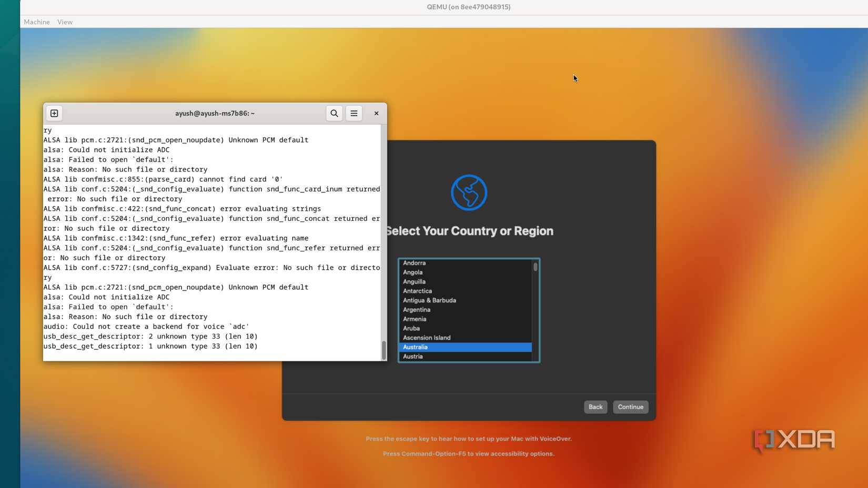Click the globe icon above the country prompt
This screenshot has width=868, height=488.
(x=469, y=192)
